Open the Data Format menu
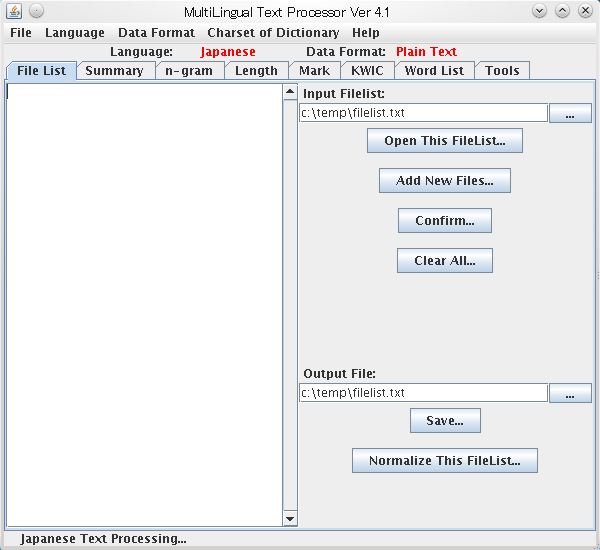The height and width of the screenshot is (550, 600). point(157,33)
